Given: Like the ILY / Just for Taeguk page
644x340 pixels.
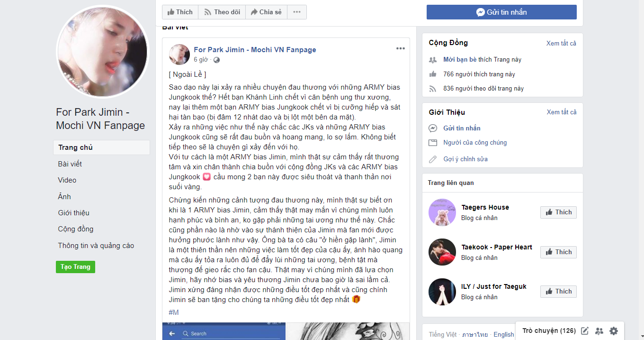Looking at the screenshot, I should coord(558,291).
